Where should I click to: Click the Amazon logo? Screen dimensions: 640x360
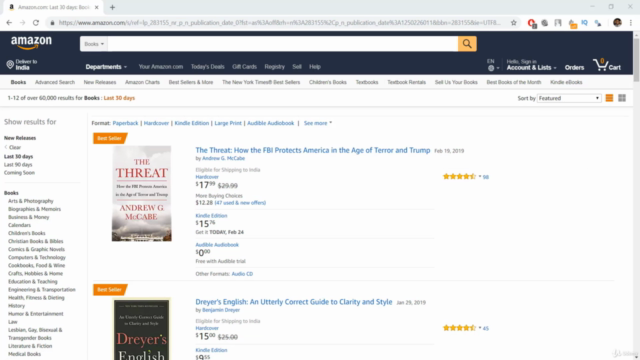(x=31, y=42)
